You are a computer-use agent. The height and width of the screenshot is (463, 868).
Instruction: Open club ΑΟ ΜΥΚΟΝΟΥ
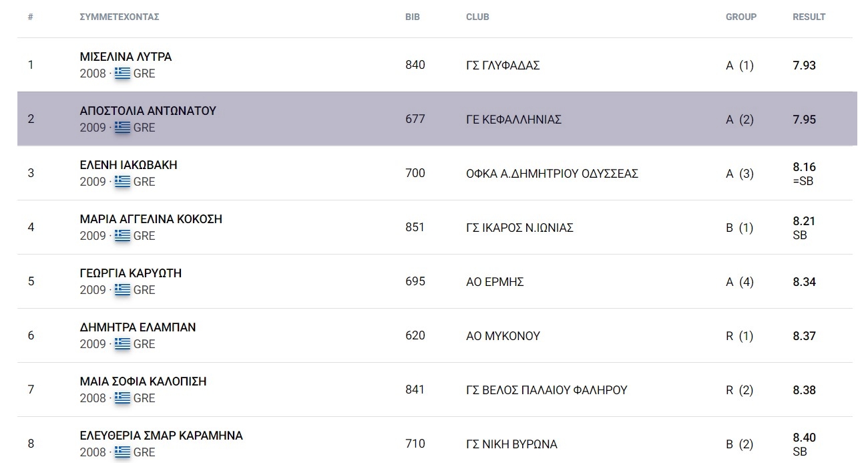point(503,336)
